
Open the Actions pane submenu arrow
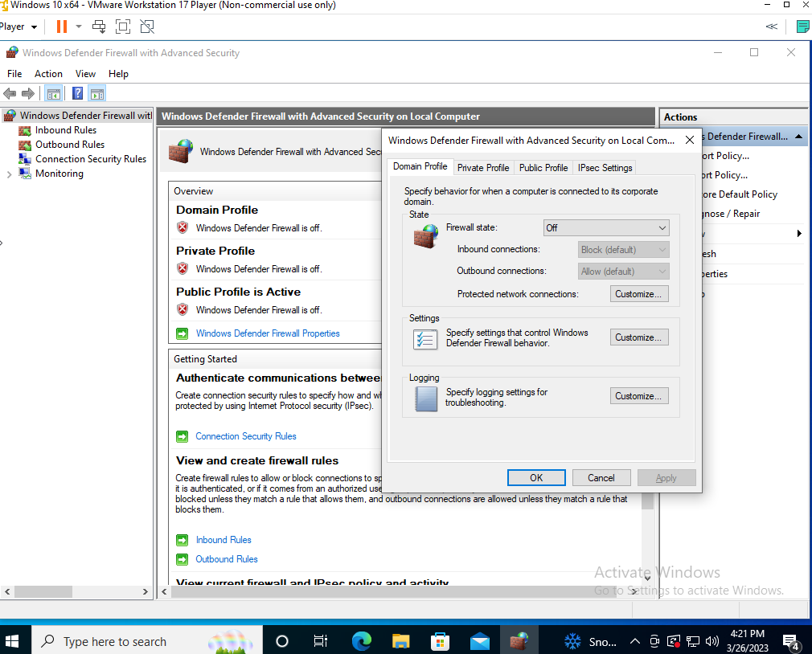(x=799, y=233)
